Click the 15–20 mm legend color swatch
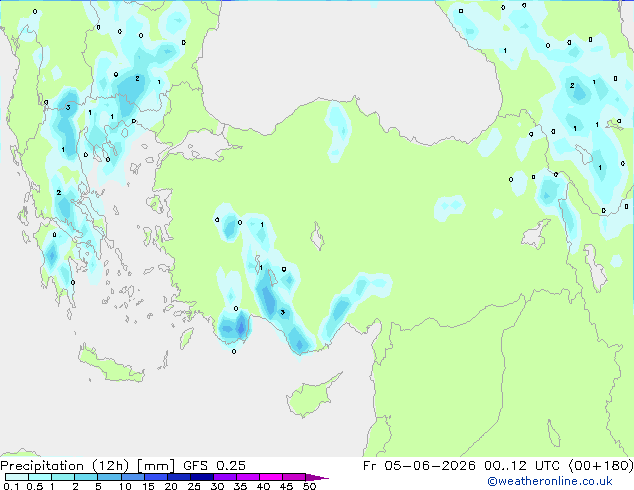Viewport: 634px width, 490px height. point(156,477)
